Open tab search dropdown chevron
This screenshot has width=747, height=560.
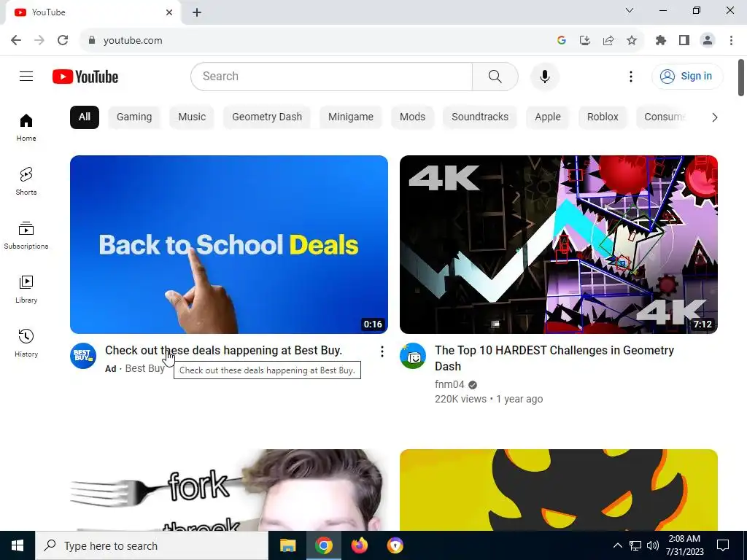click(630, 10)
